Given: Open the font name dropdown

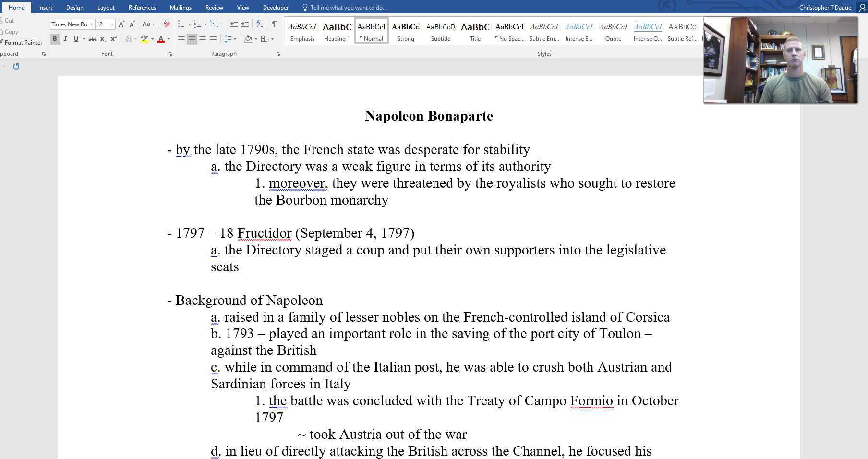Looking at the screenshot, I should click(92, 24).
